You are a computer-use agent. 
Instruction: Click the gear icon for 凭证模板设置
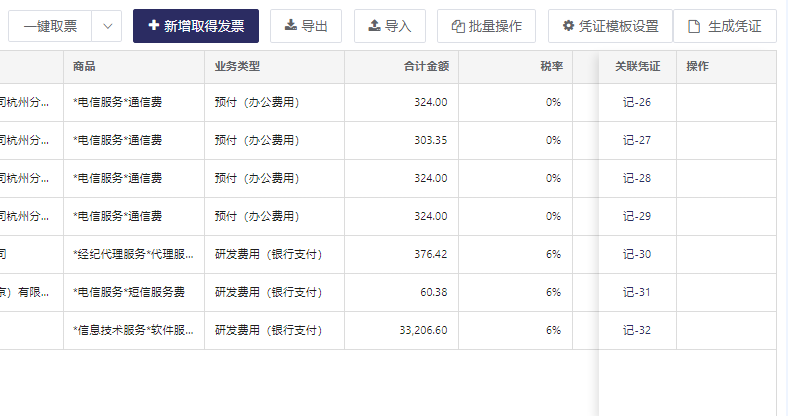pyautogui.click(x=568, y=26)
